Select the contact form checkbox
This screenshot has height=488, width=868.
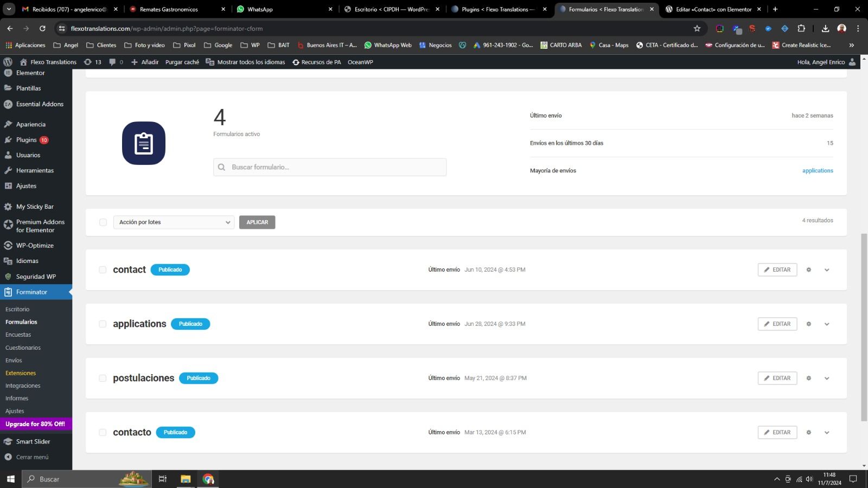click(x=103, y=269)
